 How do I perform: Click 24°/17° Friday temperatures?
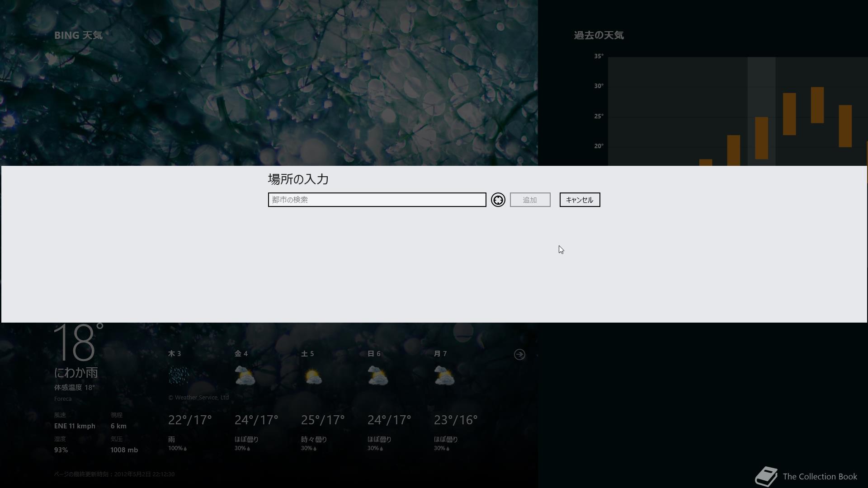coord(256,420)
